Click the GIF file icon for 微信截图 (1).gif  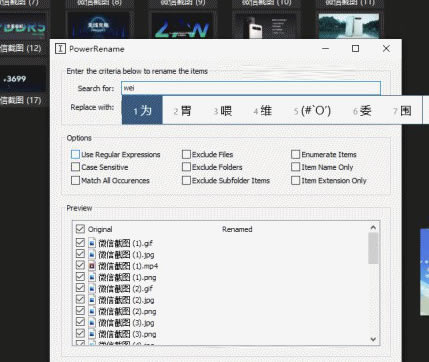[x=92, y=243]
